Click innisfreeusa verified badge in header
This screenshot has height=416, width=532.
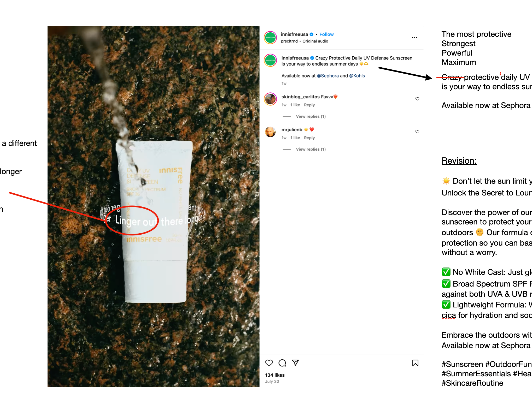(x=312, y=34)
